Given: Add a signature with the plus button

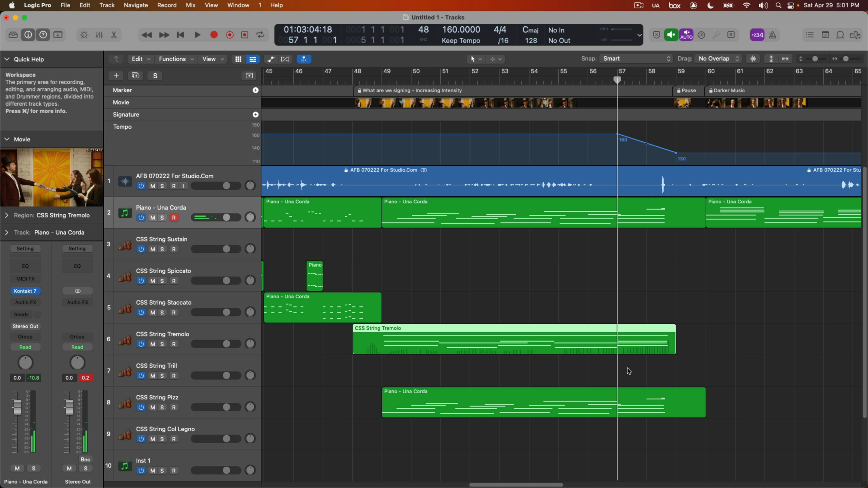Looking at the screenshot, I should tap(256, 115).
